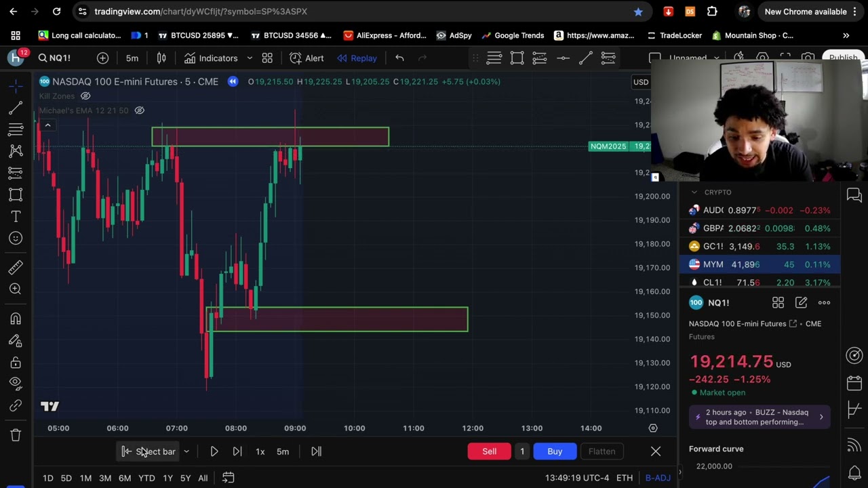Remove drawings with trash icon
868x488 pixels.
coord(16,435)
